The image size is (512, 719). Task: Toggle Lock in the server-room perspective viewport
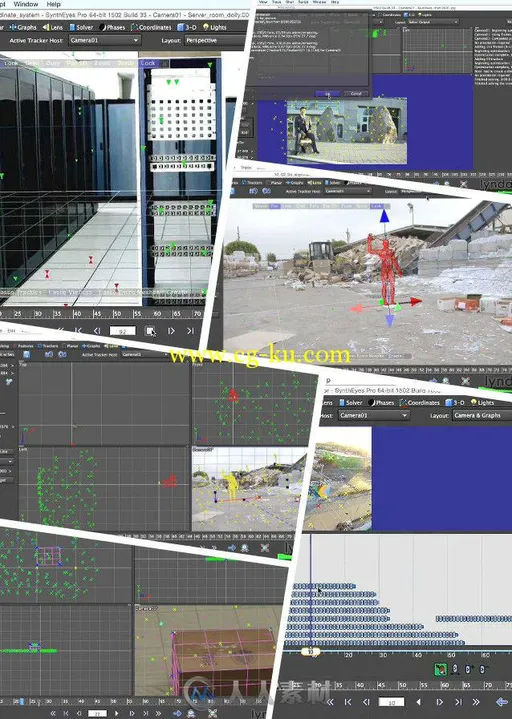[148, 63]
